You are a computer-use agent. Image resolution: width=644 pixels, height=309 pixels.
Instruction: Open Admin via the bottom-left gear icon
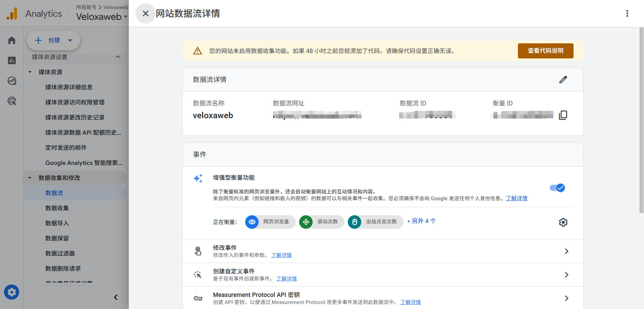11,292
